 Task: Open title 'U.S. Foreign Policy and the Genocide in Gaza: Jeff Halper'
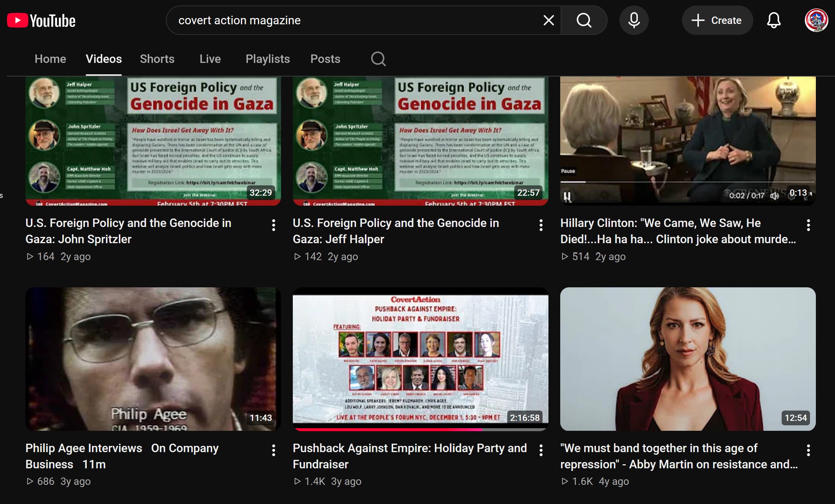(x=396, y=231)
